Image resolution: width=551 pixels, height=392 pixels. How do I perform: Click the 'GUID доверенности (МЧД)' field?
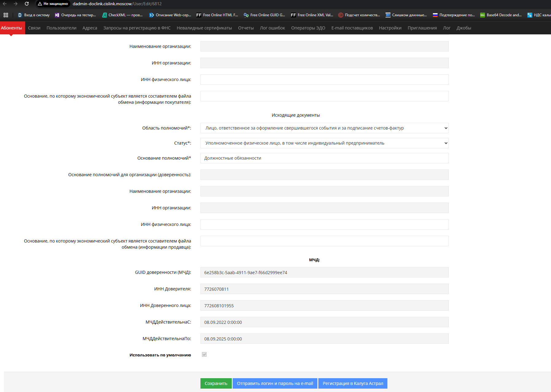tap(324, 272)
